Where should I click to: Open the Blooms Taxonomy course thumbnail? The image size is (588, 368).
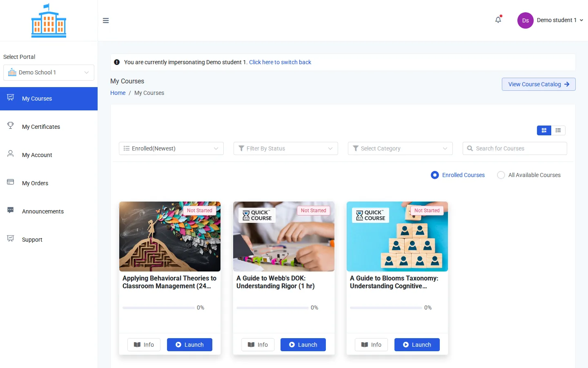click(397, 236)
